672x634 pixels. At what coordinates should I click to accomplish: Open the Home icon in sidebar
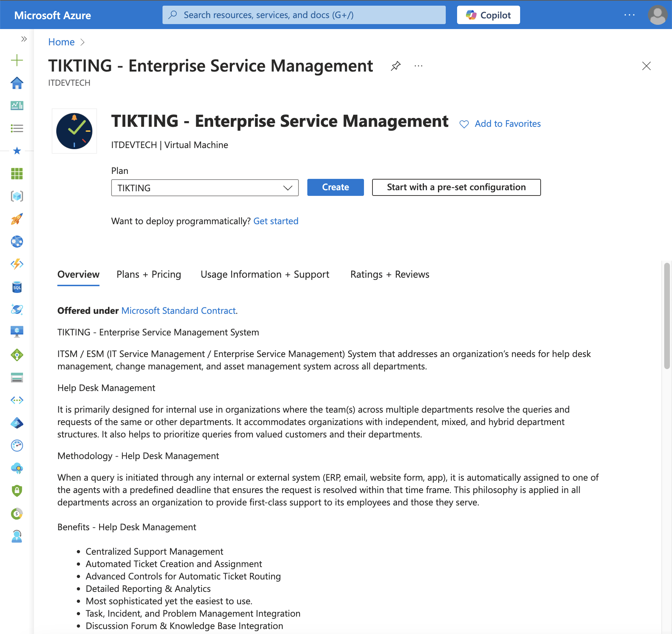point(17,83)
